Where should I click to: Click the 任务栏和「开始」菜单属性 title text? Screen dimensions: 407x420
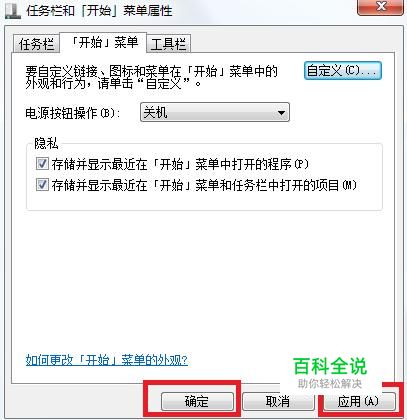coord(99,11)
